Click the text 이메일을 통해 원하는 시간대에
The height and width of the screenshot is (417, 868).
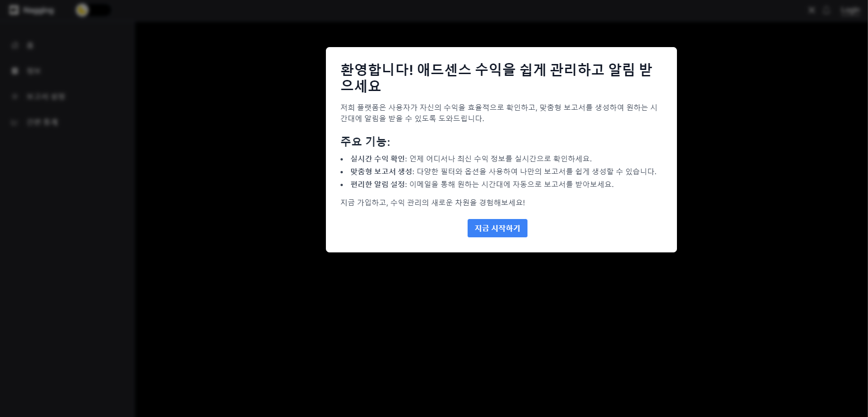(511, 184)
